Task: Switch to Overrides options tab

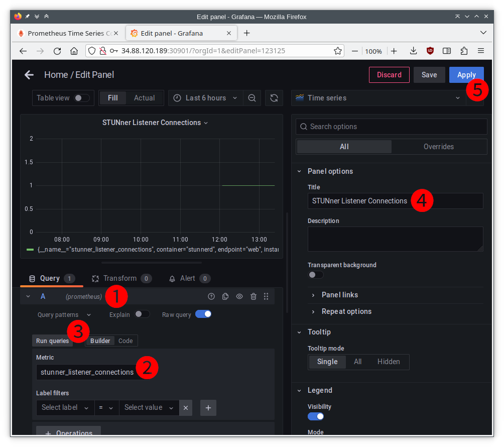Action: (438, 147)
